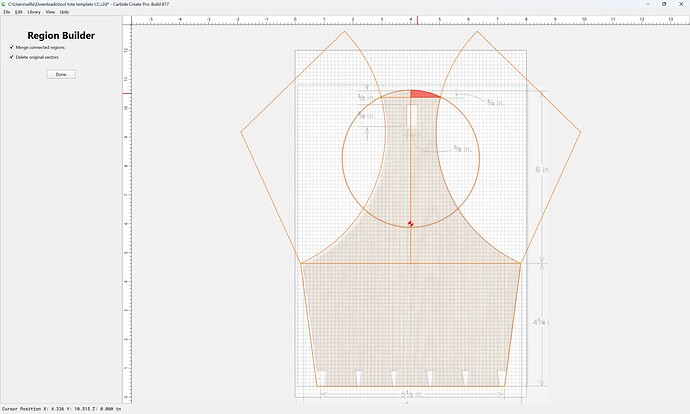Image resolution: width=690 pixels, height=414 pixels.
Task: Open the Help menu
Action: 64,12
